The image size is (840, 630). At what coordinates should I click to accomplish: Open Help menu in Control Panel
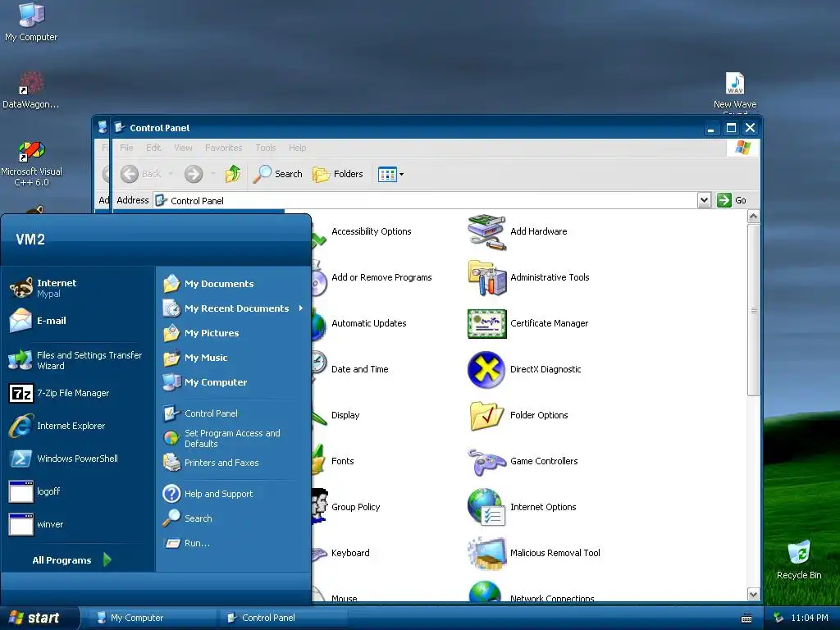297,148
